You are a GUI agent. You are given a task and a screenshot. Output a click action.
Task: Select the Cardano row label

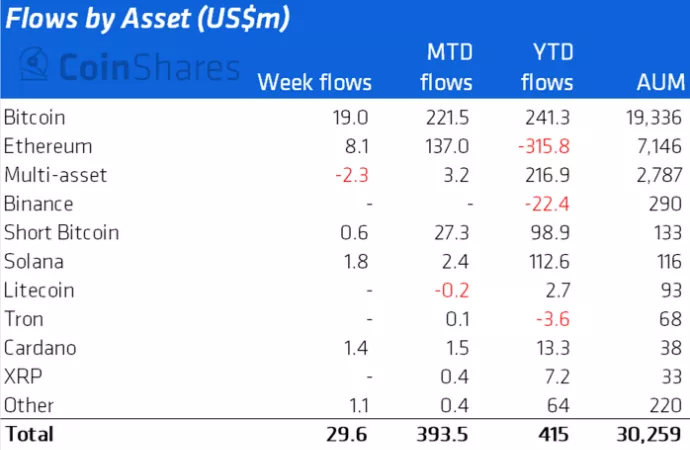(x=40, y=348)
